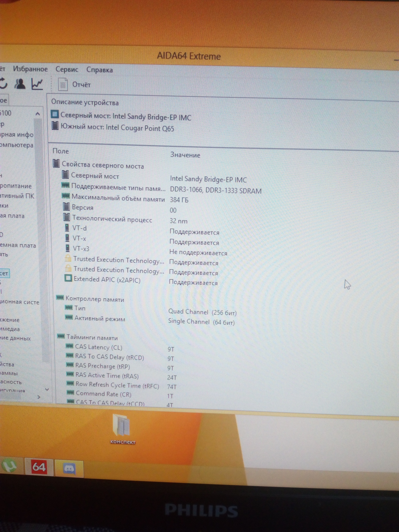Click the RAS Precharge (tRP) row icon
This screenshot has height=532, width=399.
point(70,365)
